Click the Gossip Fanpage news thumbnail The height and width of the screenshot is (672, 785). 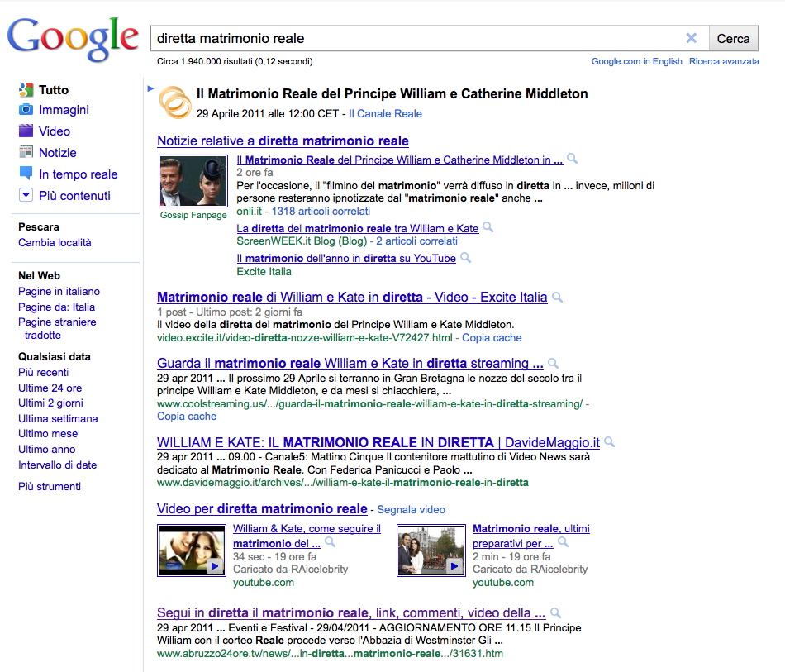click(x=193, y=180)
